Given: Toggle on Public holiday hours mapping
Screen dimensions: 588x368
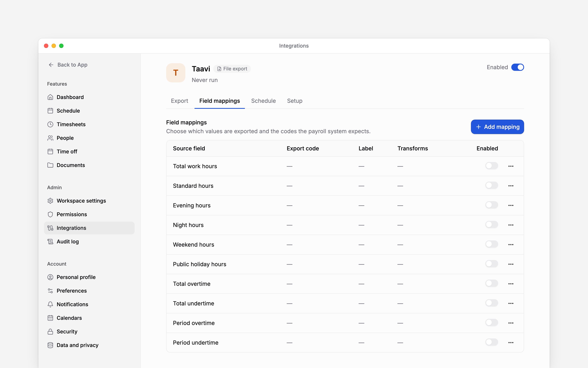Looking at the screenshot, I should [x=492, y=264].
